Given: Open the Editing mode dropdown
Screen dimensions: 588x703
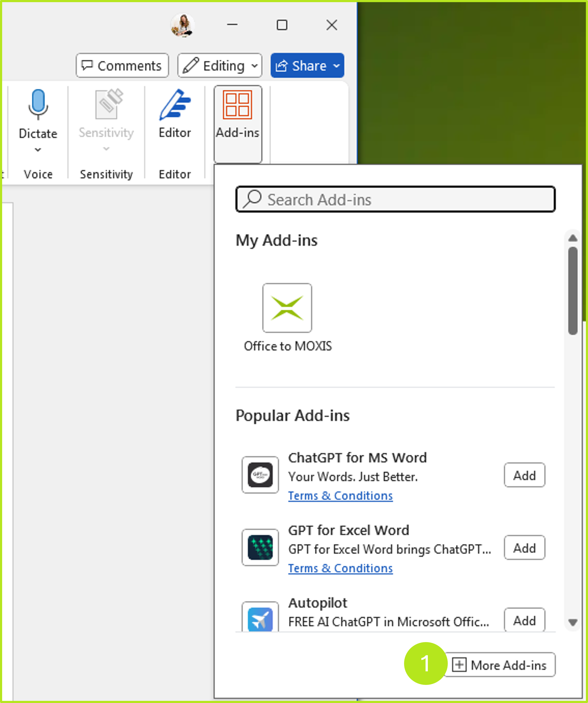Looking at the screenshot, I should [220, 66].
